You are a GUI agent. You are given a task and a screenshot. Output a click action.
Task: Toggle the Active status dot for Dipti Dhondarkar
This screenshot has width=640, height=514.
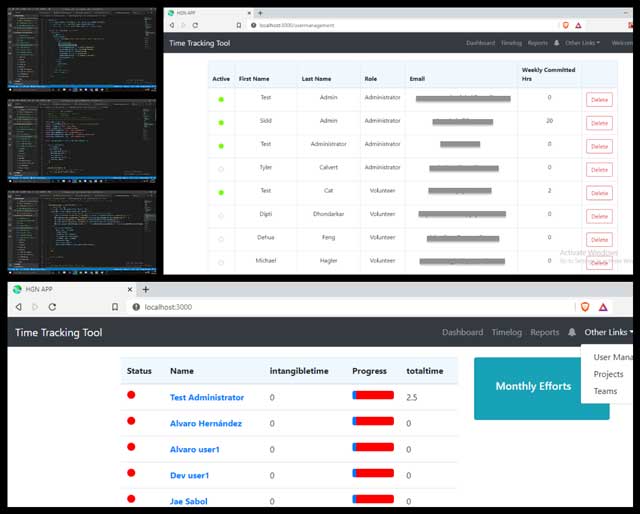click(221, 215)
